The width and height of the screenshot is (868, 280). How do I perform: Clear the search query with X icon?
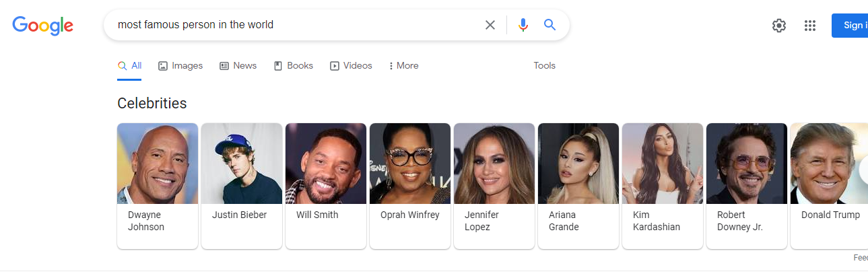point(490,25)
